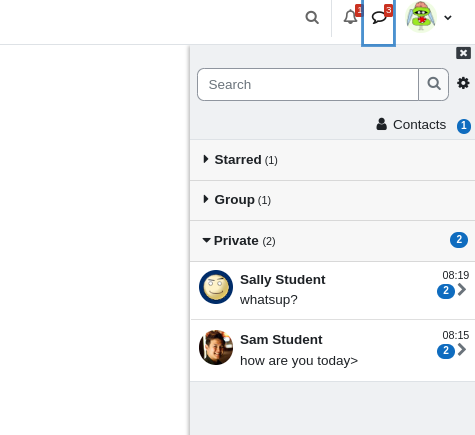Click the top navigation search magnifier
The width and height of the screenshot is (475, 435).
(312, 17)
